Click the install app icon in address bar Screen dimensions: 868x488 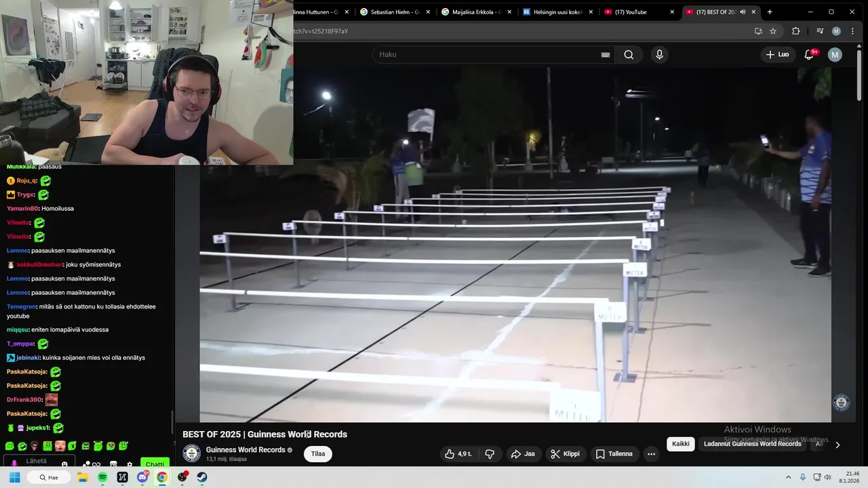click(758, 31)
